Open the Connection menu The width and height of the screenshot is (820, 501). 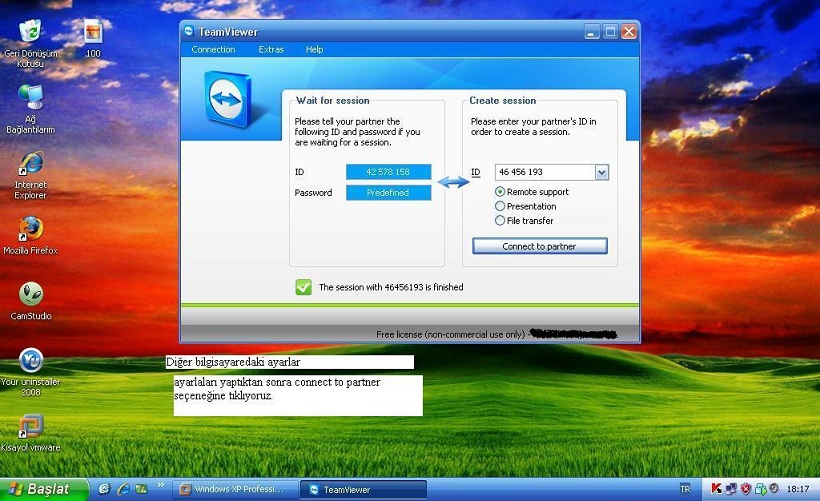(x=213, y=50)
